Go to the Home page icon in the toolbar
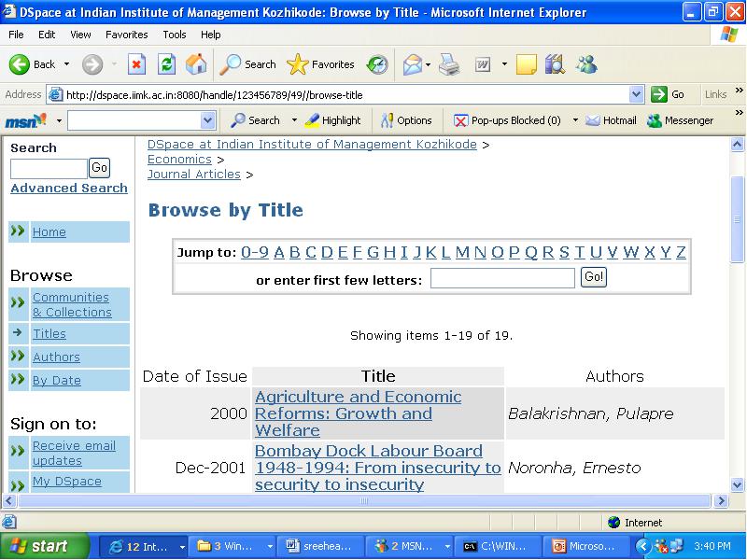The height and width of the screenshot is (560, 747). pyautogui.click(x=196, y=64)
